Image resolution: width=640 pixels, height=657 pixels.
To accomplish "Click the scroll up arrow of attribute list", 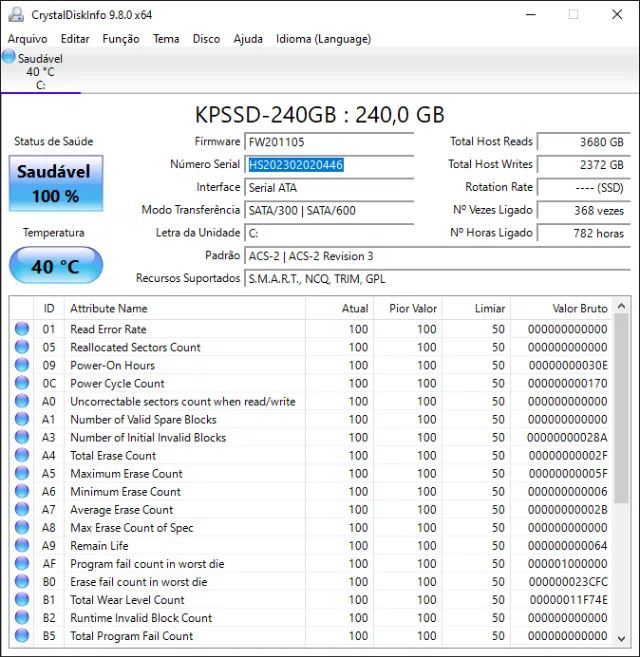I will [622, 306].
